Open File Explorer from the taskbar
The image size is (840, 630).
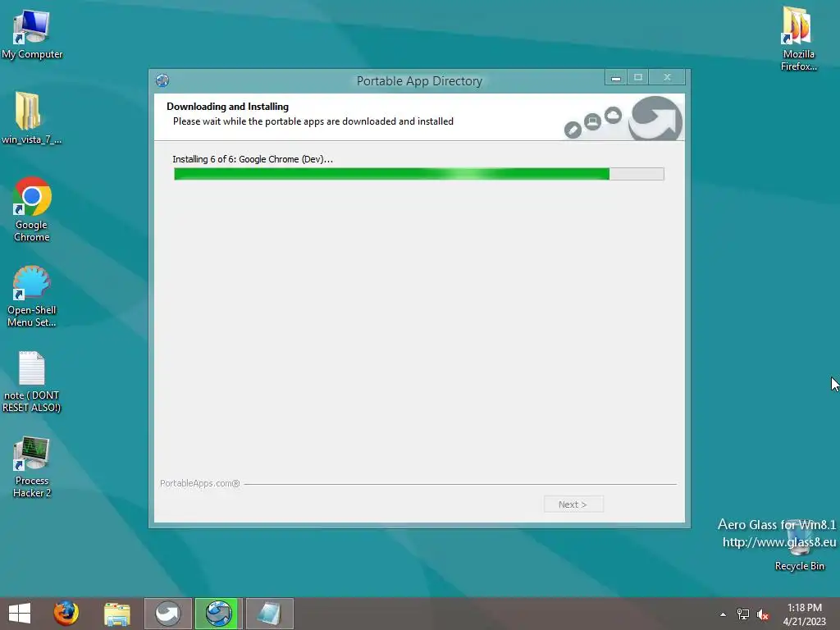pos(116,614)
